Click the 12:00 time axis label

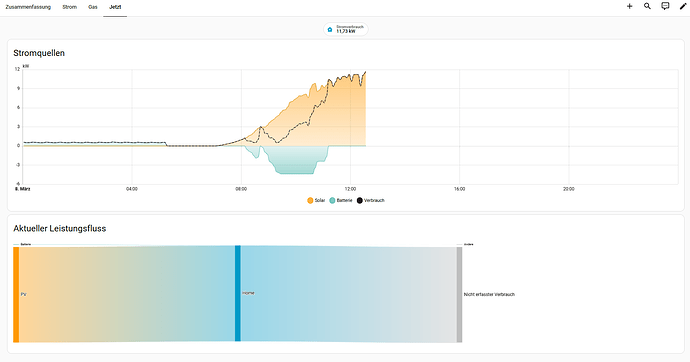pyautogui.click(x=350, y=189)
